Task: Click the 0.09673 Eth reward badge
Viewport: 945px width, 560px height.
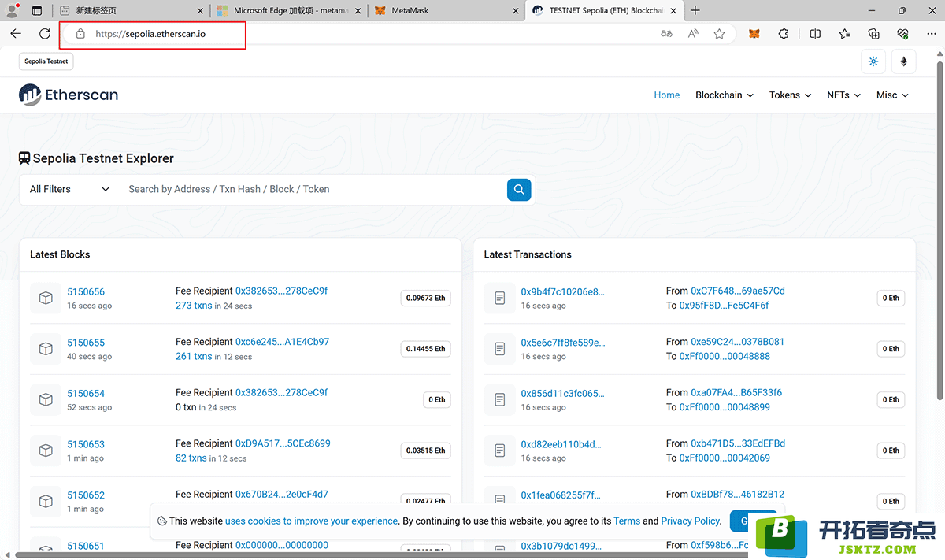Action: point(425,298)
